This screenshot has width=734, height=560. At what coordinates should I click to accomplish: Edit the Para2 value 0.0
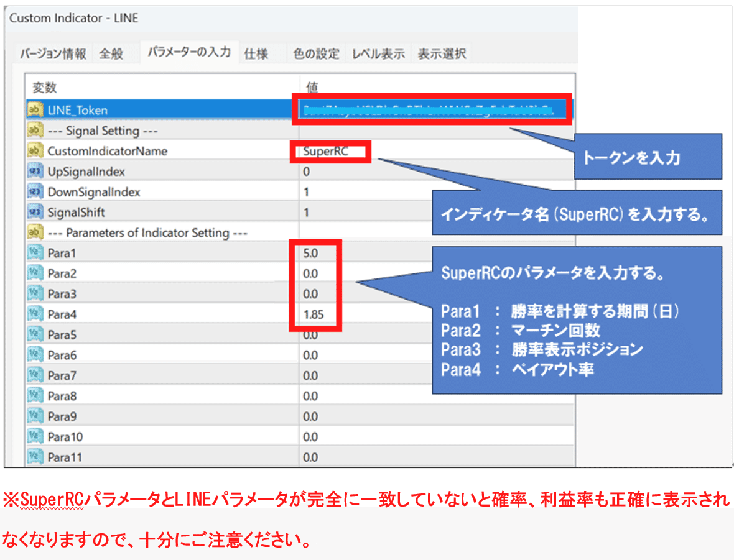pyautogui.click(x=310, y=273)
